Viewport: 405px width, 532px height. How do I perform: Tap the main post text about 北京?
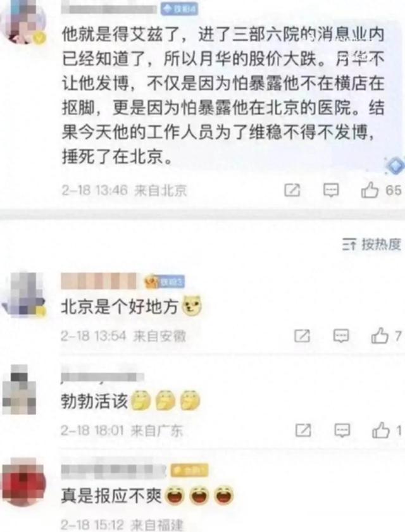pyautogui.click(x=222, y=96)
